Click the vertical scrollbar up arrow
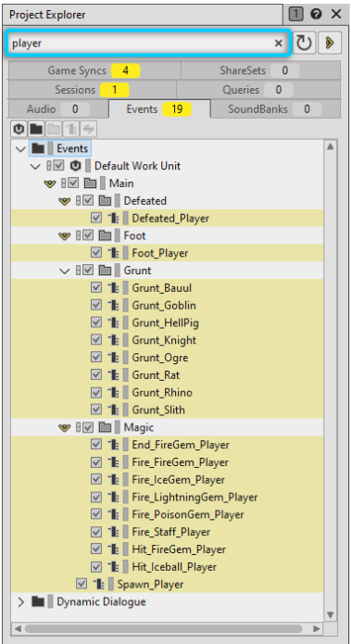Viewport: 351px width, 644px height. pyautogui.click(x=331, y=146)
